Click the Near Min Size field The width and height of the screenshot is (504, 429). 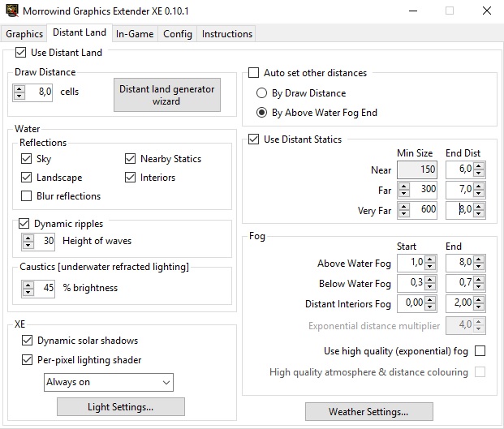point(417,169)
